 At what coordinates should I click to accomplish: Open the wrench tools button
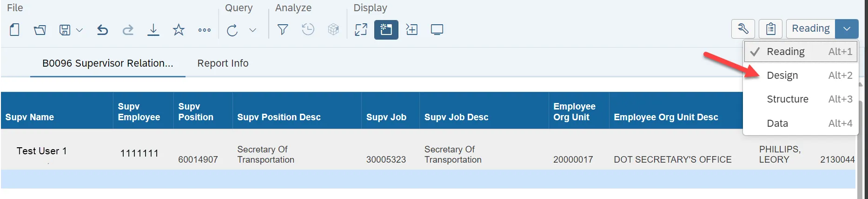pyautogui.click(x=743, y=29)
